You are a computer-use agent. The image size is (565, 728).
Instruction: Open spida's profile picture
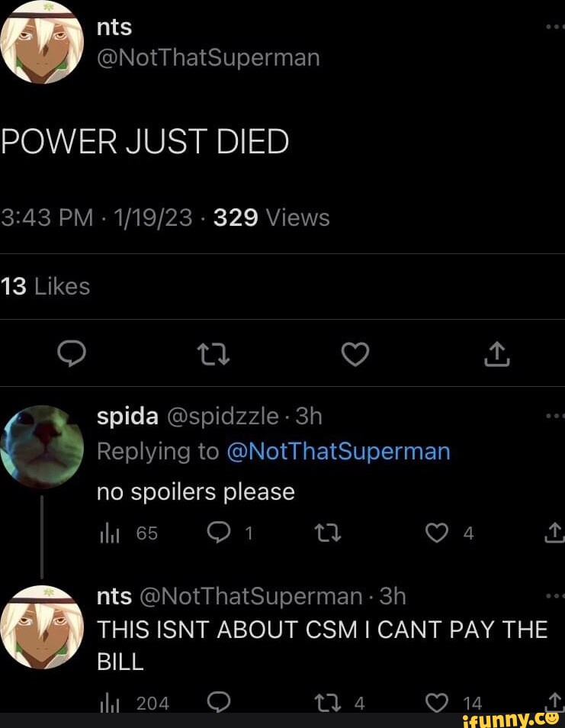[x=40, y=446]
